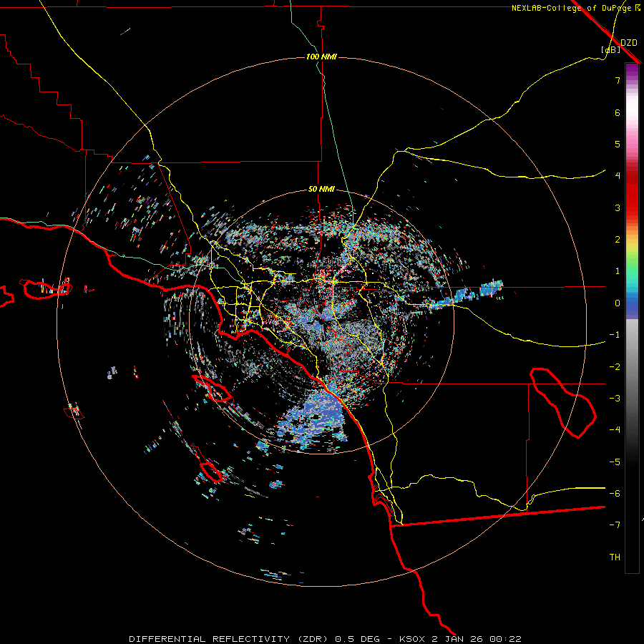Screen dimensions: 644x644
Task: Click the "-3" value on the color scale
Action: tap(615, 399)
